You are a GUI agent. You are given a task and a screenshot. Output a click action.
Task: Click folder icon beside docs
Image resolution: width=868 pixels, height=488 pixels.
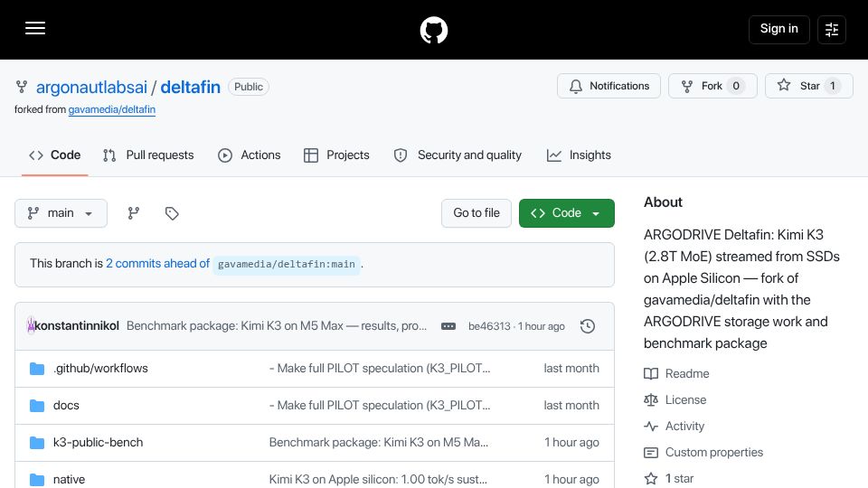tap(36, 406)
